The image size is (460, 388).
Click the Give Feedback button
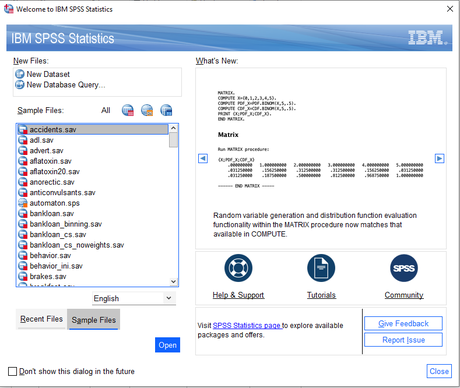[403, 323]
